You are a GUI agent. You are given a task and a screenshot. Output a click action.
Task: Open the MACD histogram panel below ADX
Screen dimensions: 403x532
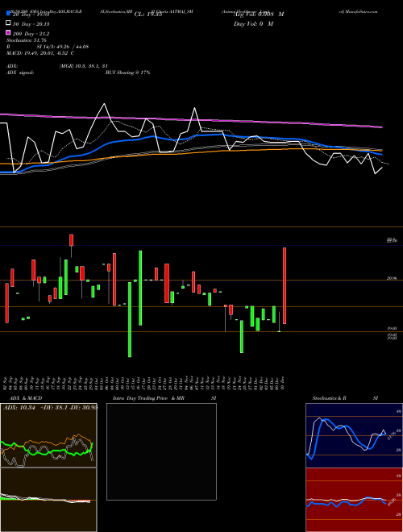(48, 500)
